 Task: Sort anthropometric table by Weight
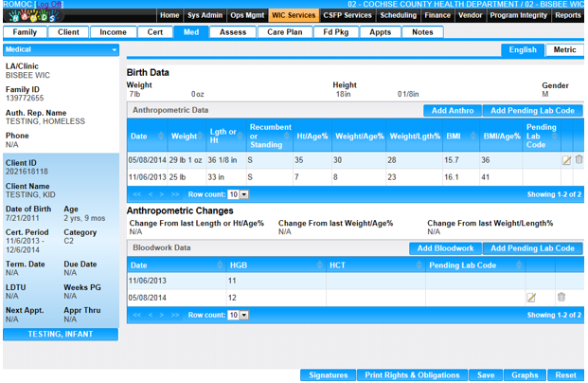200,136
